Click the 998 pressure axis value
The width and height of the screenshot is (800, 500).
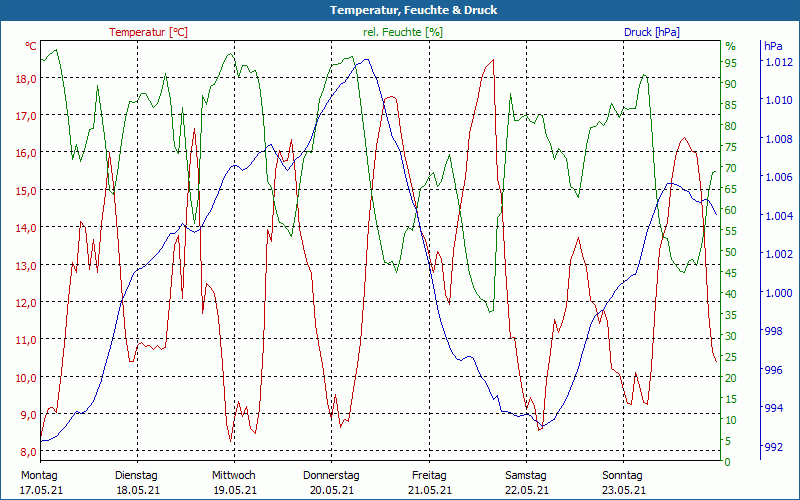(x=772, y=331)
